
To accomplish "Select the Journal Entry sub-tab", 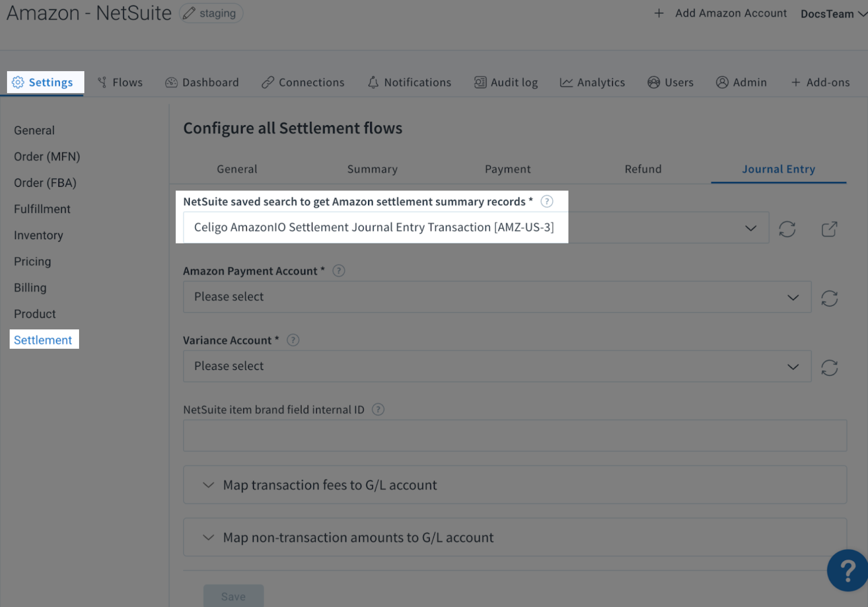I will pos(779,169).
